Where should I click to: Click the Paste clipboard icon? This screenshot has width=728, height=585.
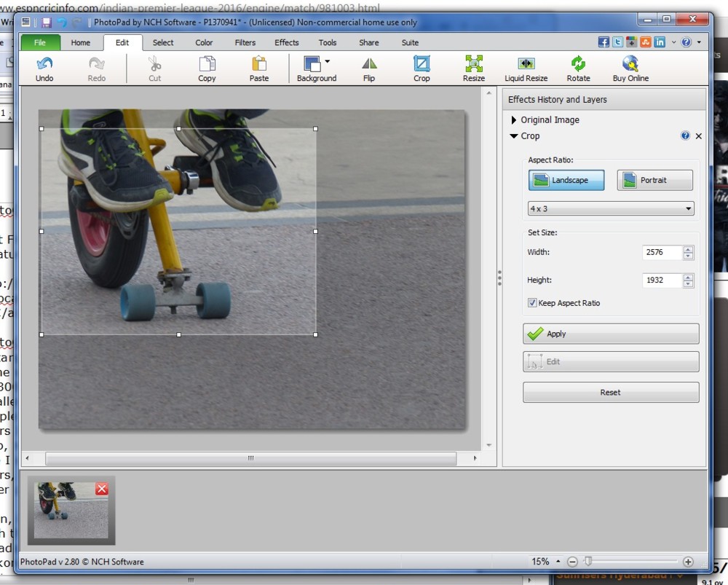pos(259,64)
